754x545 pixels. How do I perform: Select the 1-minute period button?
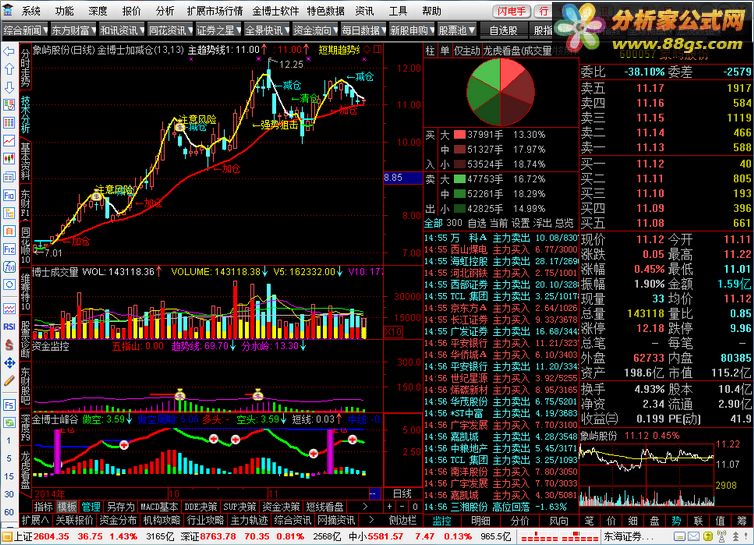pyautogui.click(x=9, y=440)
